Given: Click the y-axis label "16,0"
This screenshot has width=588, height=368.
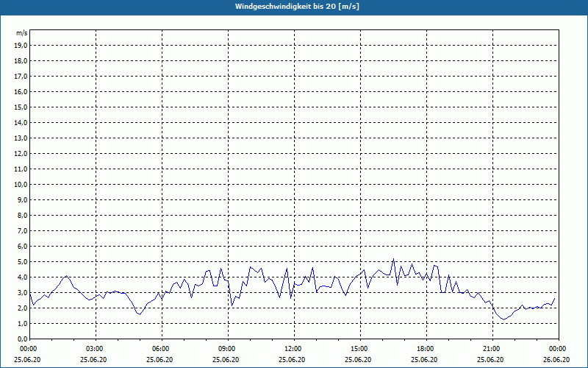Looking at the screenshot, I should (x=21, y=91).
